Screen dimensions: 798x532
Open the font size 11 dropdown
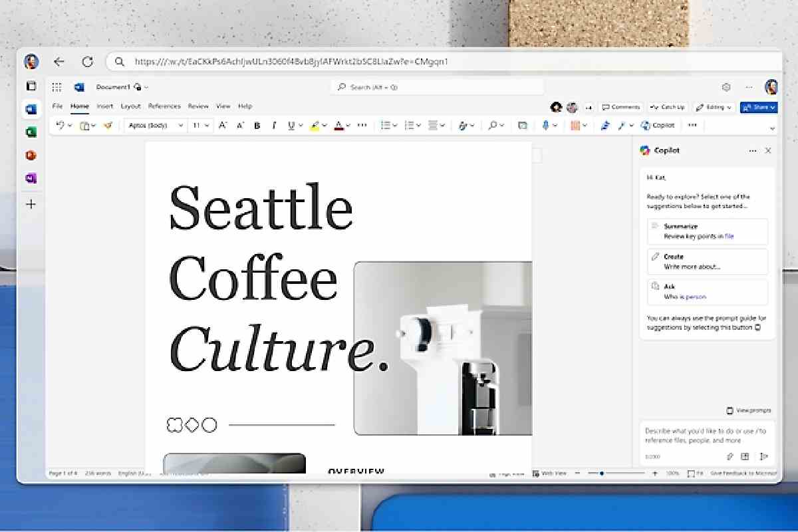point(201,125)
